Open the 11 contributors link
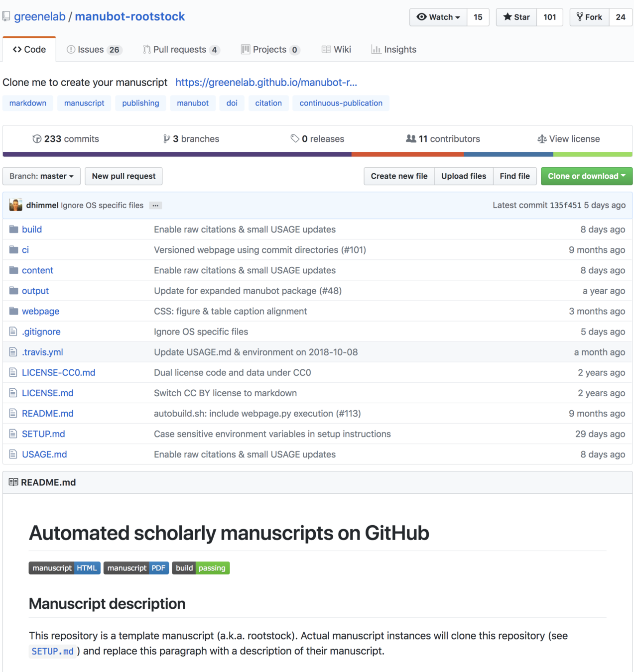 click(443, 139)
